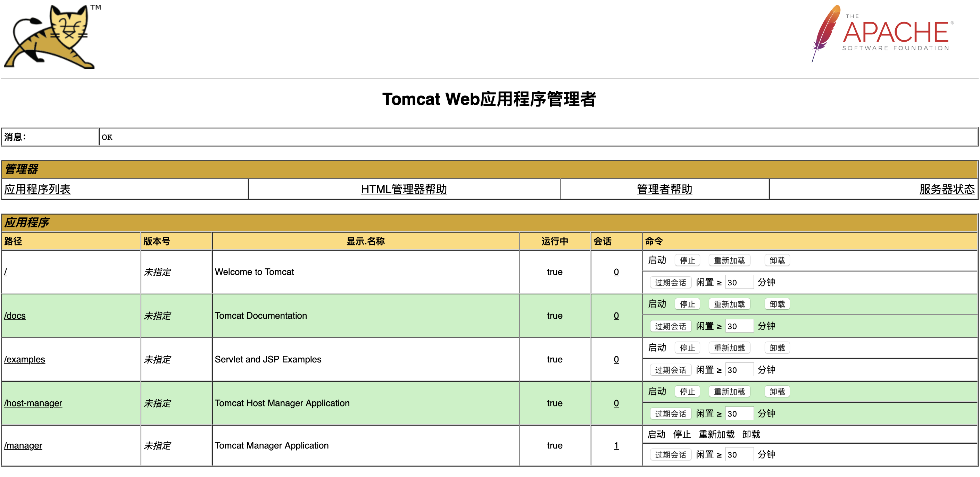Undeploy the Welcome to Tomcat app
The width and height of the screenshot is (980, 477).
point(777,261)
